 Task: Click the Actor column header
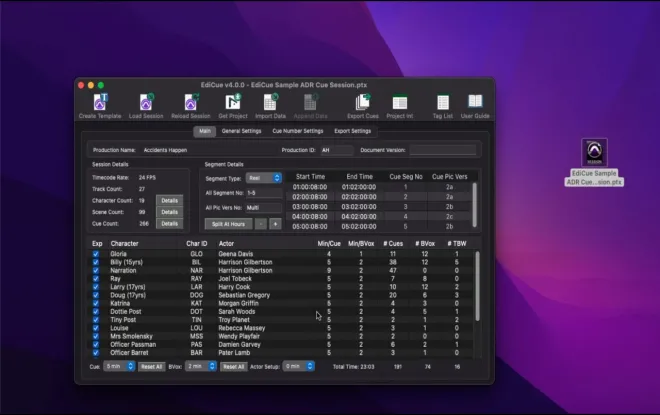226,244
